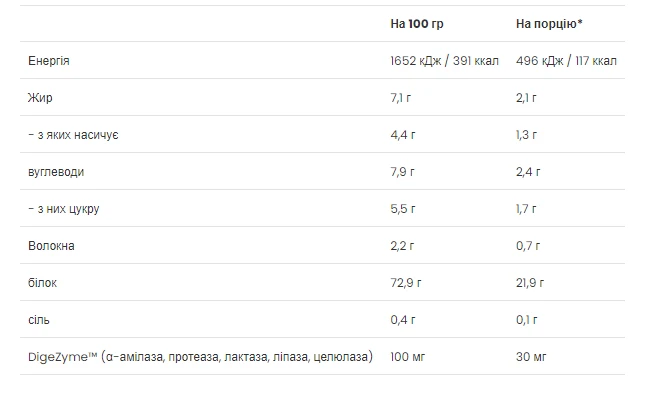
Task: Click the '72,9 г' protein value
Action: click(405, 283)
